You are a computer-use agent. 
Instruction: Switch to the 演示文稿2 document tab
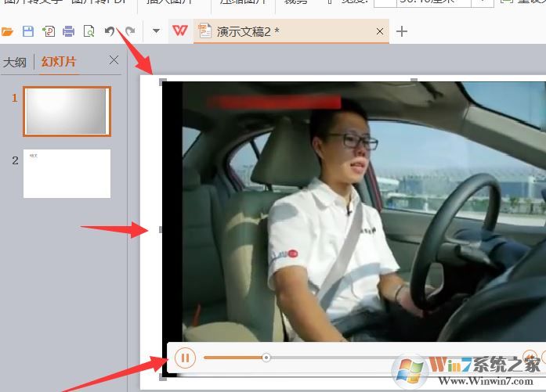coord(248,31)
